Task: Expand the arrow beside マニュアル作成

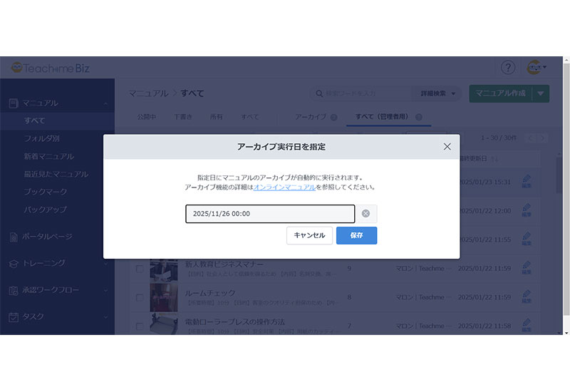Action: [541, 93]
